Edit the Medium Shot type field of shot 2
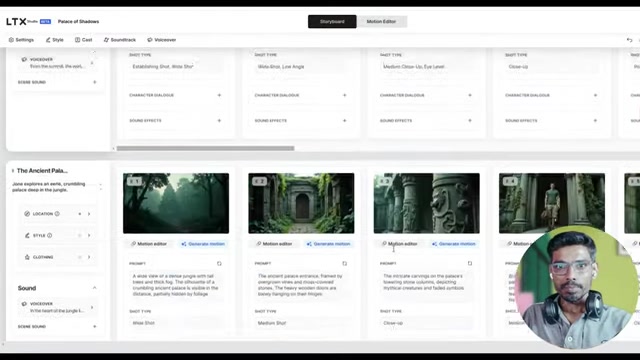The width and height of the screenshot is (640, 360). pos(301,323)
